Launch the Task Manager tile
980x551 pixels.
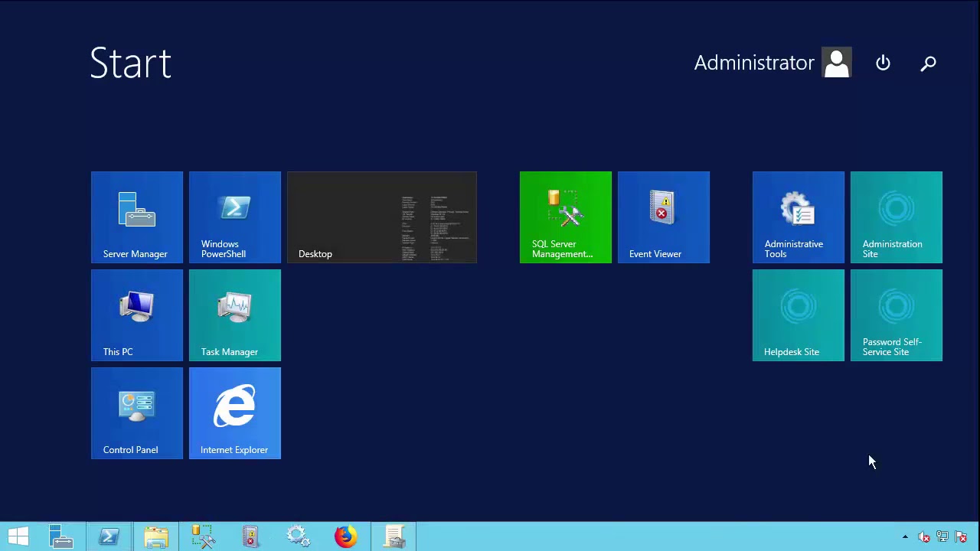[235, 315]
